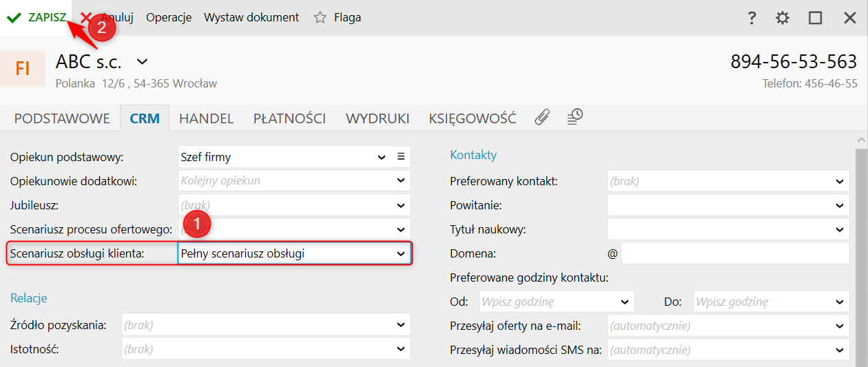Click the star Flaga icon
868x367 pixels.
coord(320,18)
